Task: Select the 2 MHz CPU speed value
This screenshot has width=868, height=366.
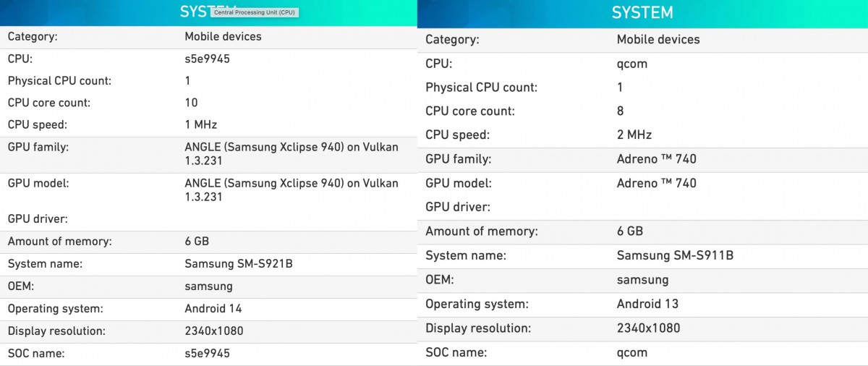Action: pyautogui.click(x=634, y=135)
